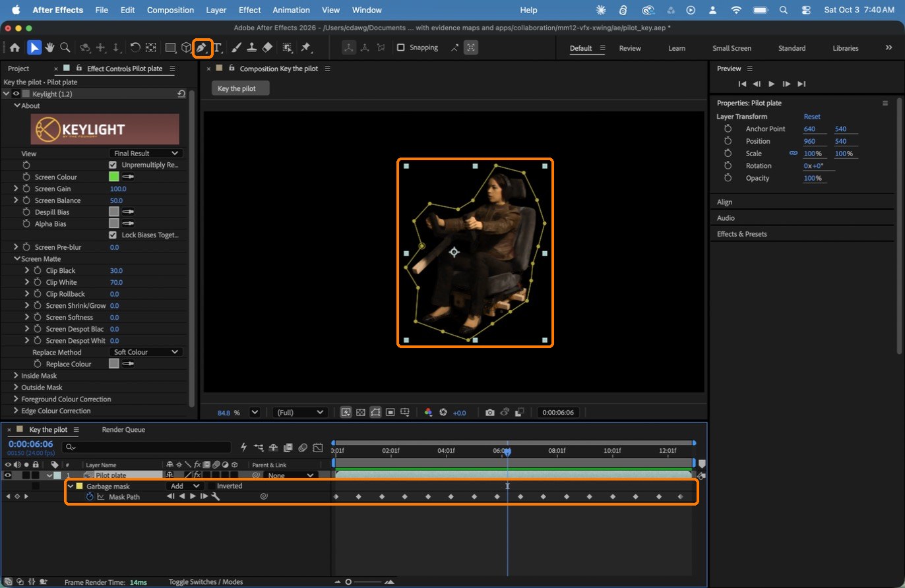The height and width of the screenshot is (588, 905).
Task: Click the Replace Colour swatch
Action: click(x=113, y=364)
